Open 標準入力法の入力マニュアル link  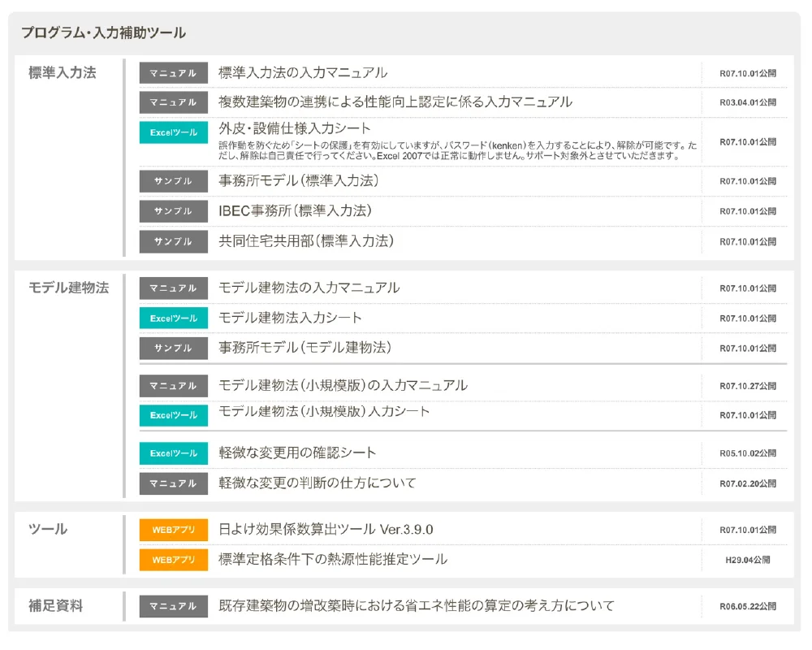tap(302, 73)
